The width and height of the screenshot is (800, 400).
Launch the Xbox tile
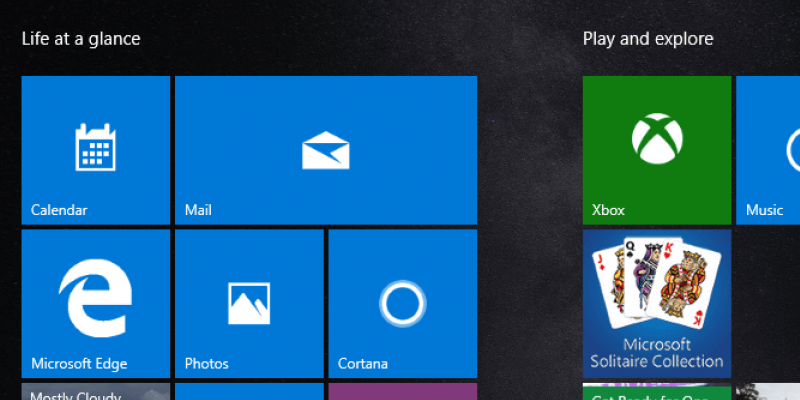click(657, 150)
